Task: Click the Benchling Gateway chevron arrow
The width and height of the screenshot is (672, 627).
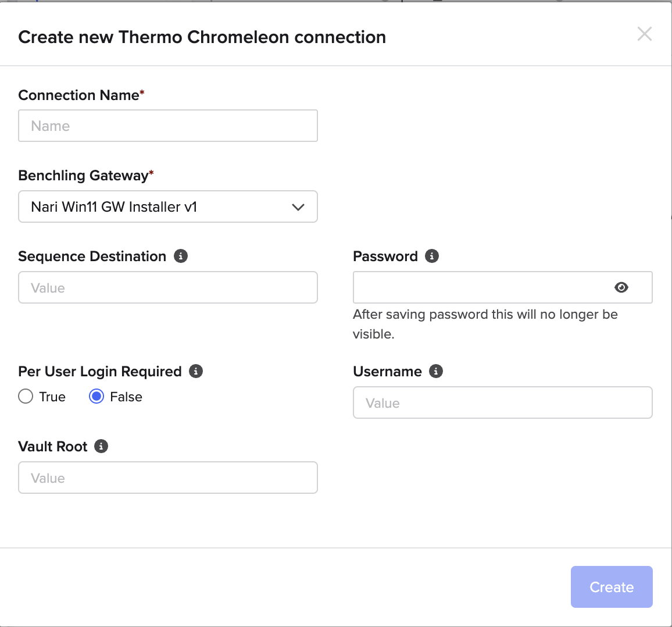Action: point(298,207)
